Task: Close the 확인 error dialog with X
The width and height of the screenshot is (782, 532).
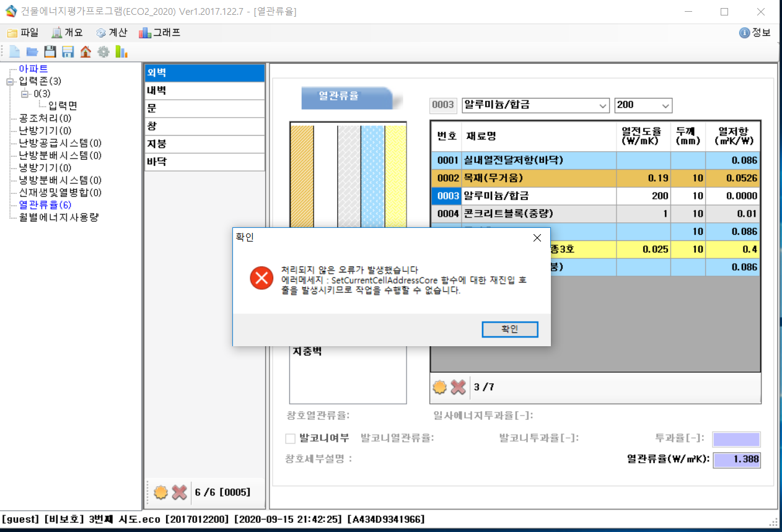Action: pos(537,238)
